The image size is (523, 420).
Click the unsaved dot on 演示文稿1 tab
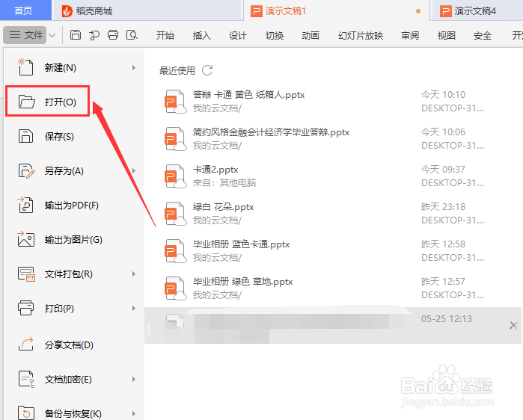(x=418, y=11)
